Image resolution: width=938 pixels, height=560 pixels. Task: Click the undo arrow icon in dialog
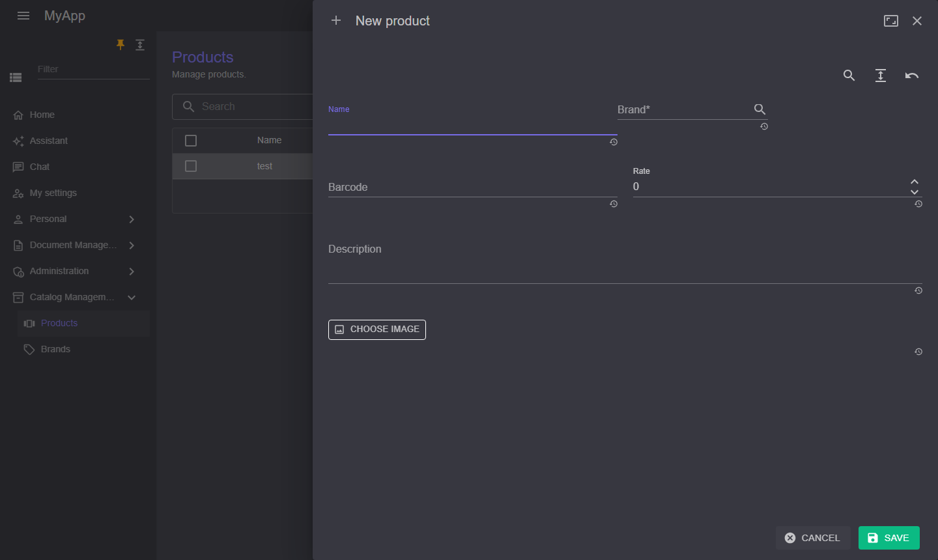[x=912, y=76]
